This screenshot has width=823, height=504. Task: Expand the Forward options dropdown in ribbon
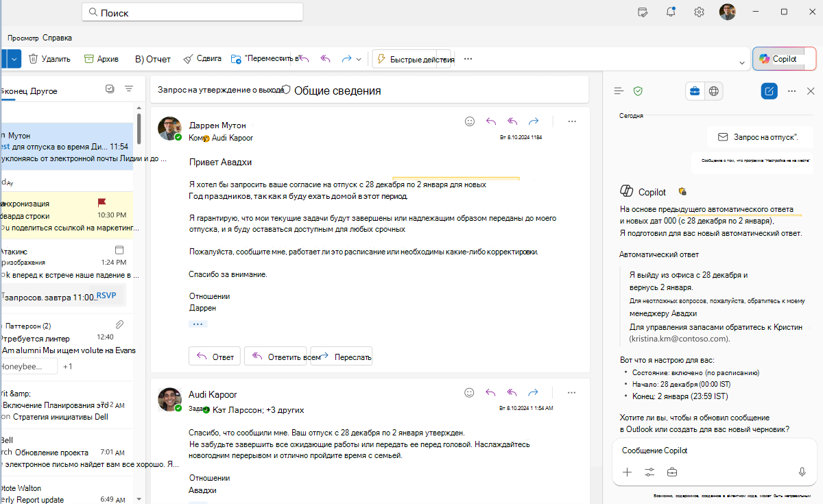tap(359, 60)
